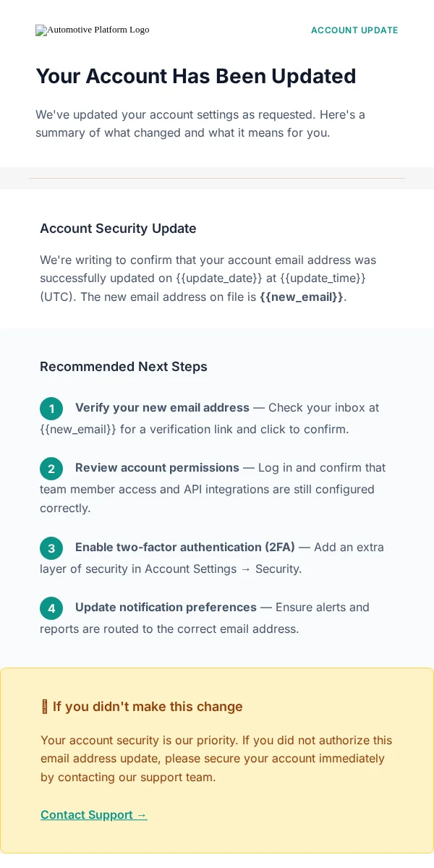The width and height of the screenshot is (434, 868).
Task: Click the 'Your account security is our priority' paragraph
Action: (216, 759)
